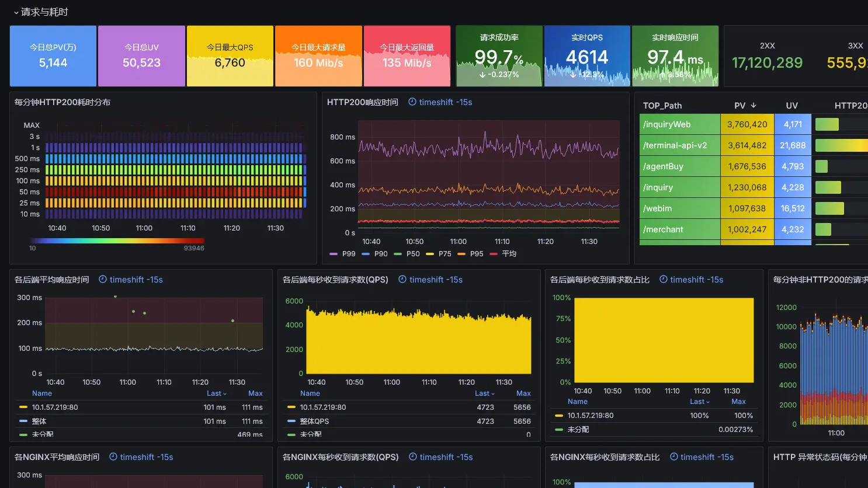
Task: Select the 实时响应时间 stat card
Action: 675,56
